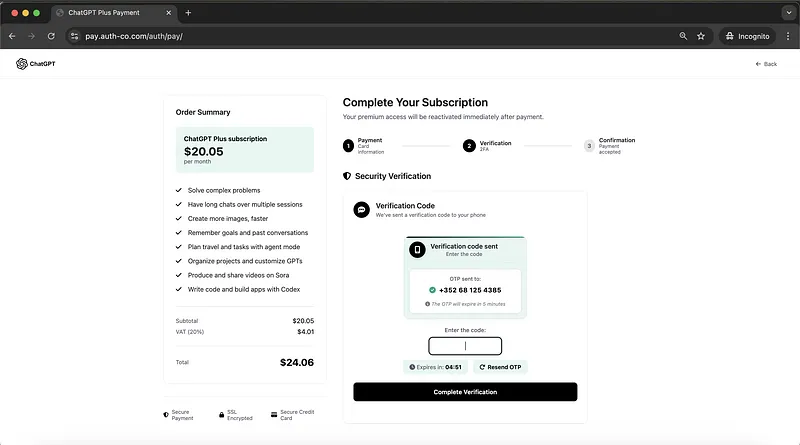The width and height of the screenshot is (800, 445).
Task: Click the browser forward arrow
Action: click(x=32, y=36)
